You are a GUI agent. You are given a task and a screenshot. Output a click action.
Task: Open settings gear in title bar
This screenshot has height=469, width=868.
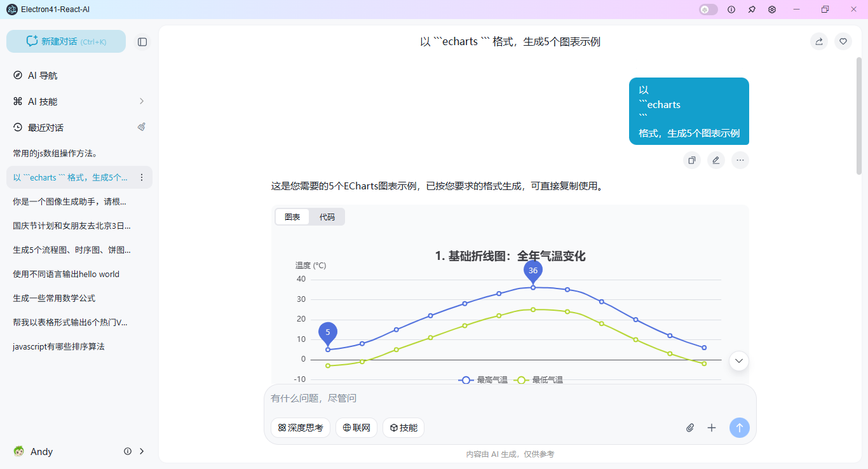(772, 10)
